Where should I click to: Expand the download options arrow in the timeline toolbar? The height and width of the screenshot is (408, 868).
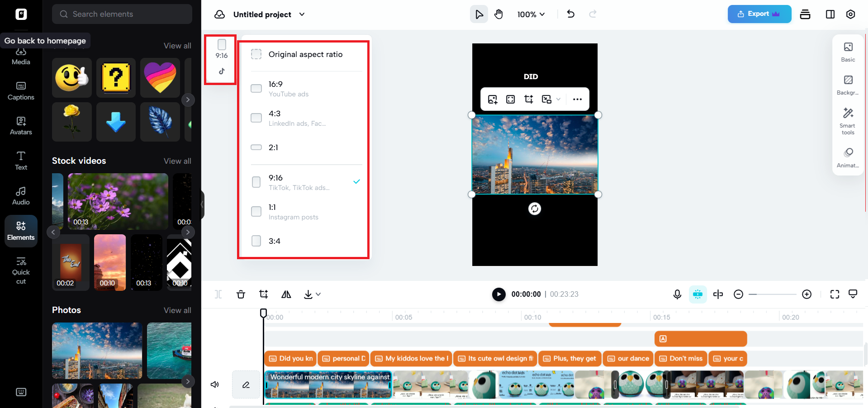(x=318, y=294)
